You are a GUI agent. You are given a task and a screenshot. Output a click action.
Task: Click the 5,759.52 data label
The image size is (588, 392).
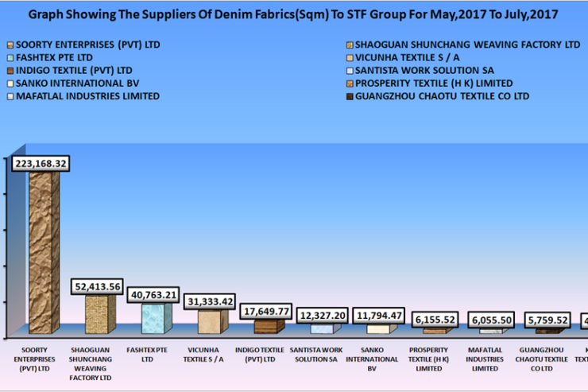point(547,320)
